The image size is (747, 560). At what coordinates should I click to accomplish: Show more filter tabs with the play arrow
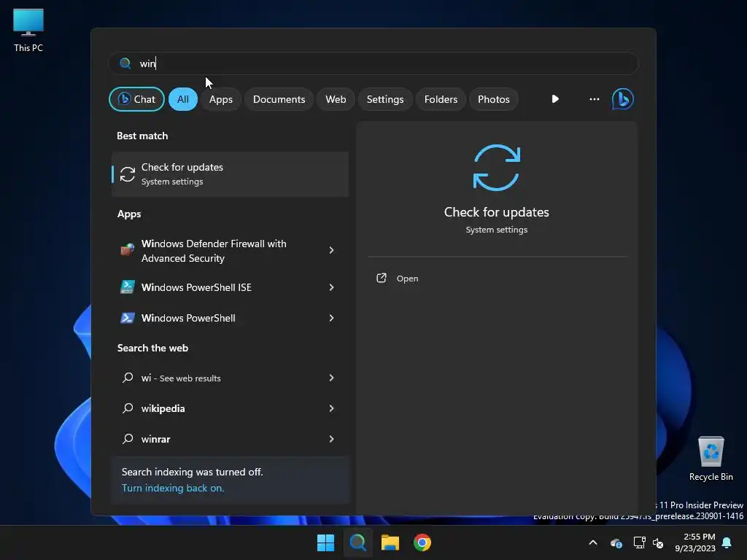click(555, 99)
